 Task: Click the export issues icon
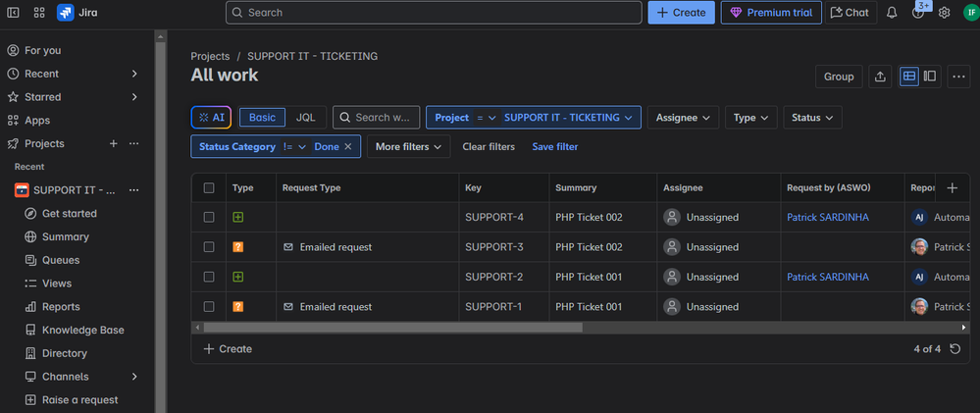pos(880,77)
